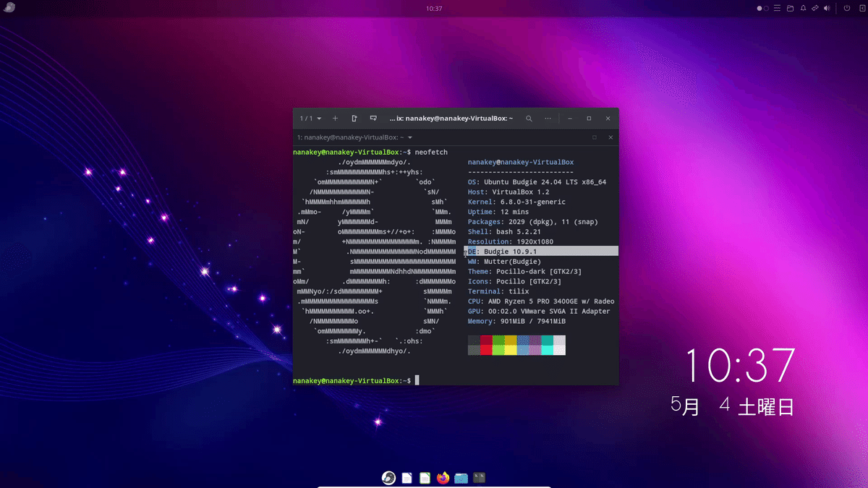Launch Firefox from the dock
The height and width of the screenshot is (488, 868).
443,478
